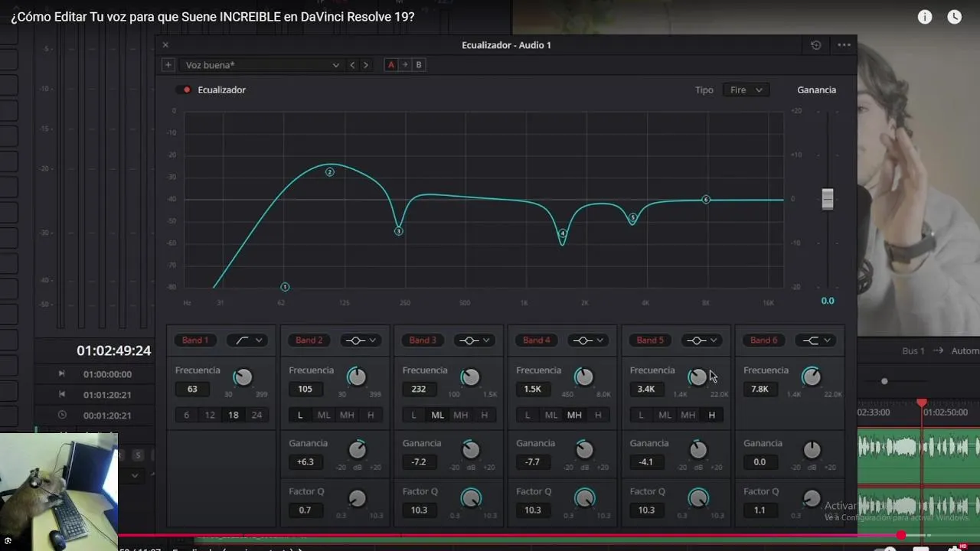Copy A to B arrow button
This screenshot has width=980, height=551.
[x=405, y=65]
